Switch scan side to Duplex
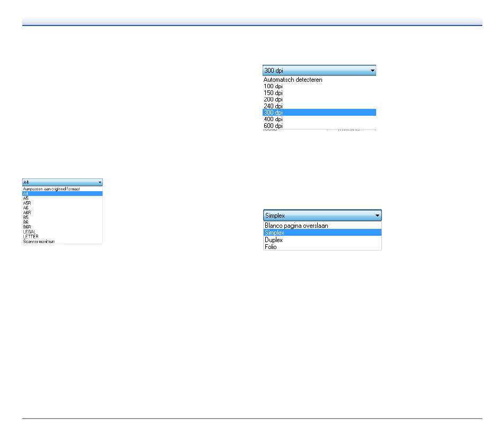The image size is (504, 428). pos(274,240)
